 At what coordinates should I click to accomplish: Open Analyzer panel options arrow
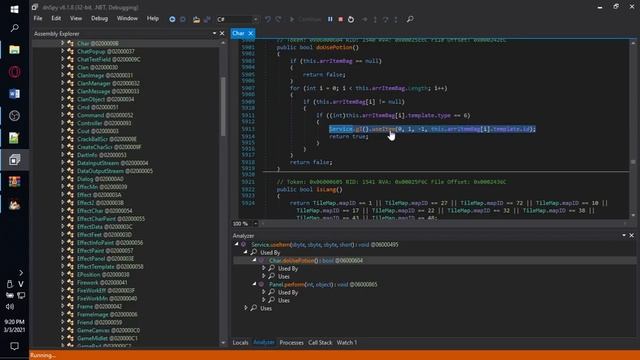pyautogui.click(x=624, y=236)
